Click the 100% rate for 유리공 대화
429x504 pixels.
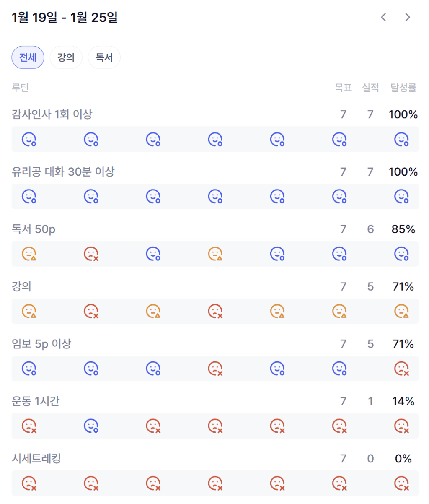403,172
